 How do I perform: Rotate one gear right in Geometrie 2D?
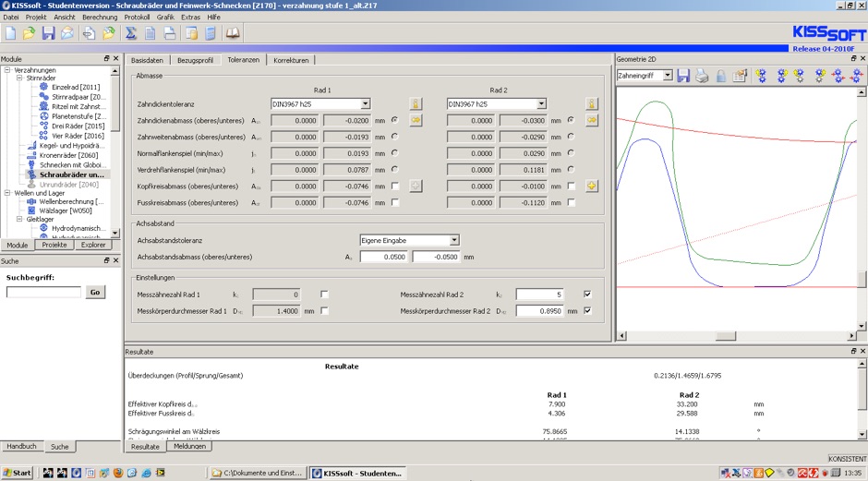click(820, 76)
